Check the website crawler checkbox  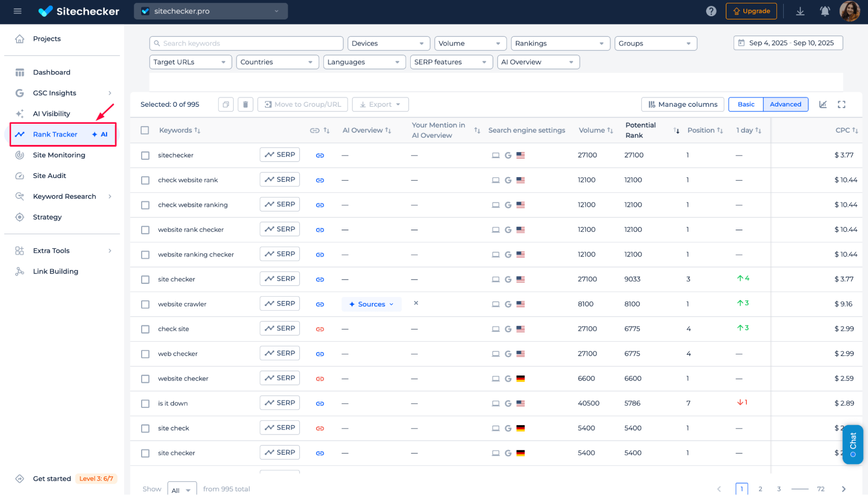[145, 304]
